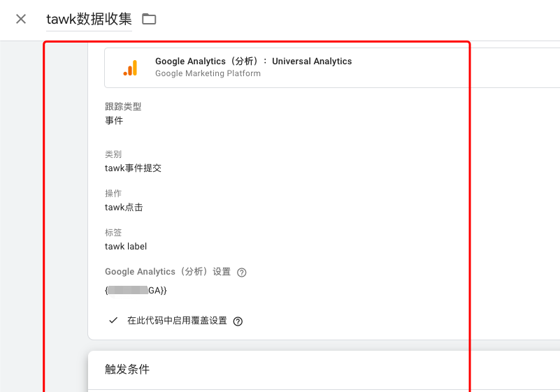Click the checkmark for 启用覆盖设置
Image resolution: width=560 pixels, height=392 pixels.
coord(113,320)
